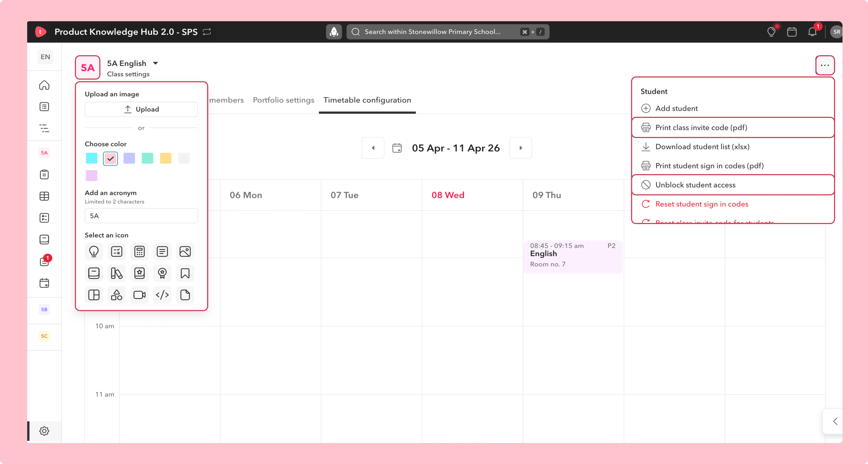The height and width of the screenshot is (464, 868).
Task: Click the acronym input field
Action: [x=141, y=216]
